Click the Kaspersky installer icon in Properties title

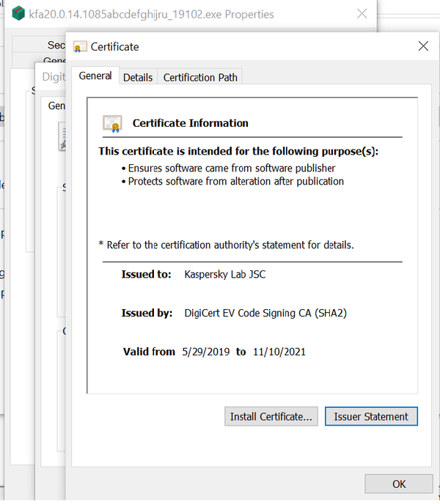18,14
